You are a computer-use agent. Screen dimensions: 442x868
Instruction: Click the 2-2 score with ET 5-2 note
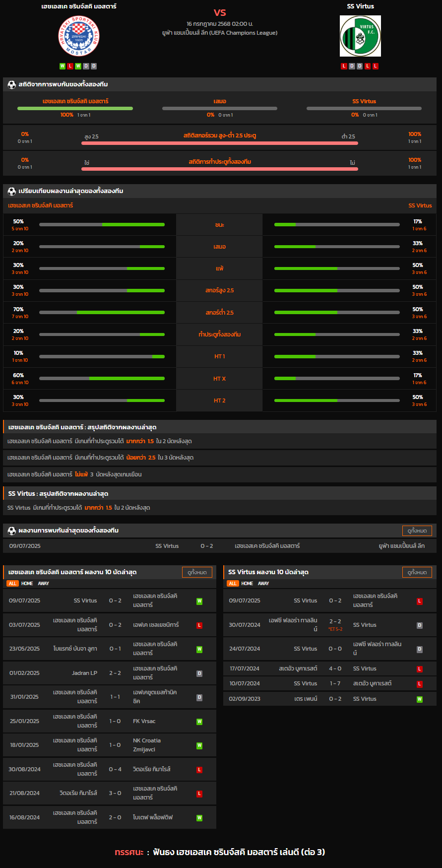point(335,625)
